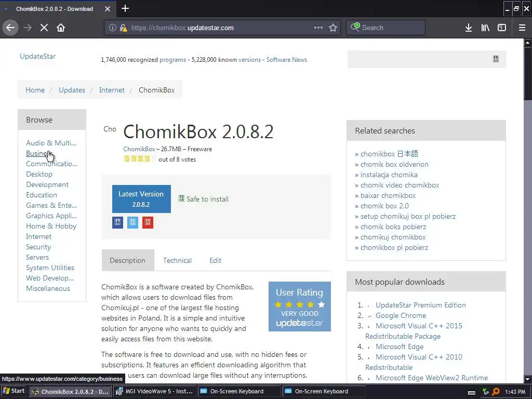Go back with the browser back arrow
The height and width of the screenshot is (399, 532).
tap(10, 28)
